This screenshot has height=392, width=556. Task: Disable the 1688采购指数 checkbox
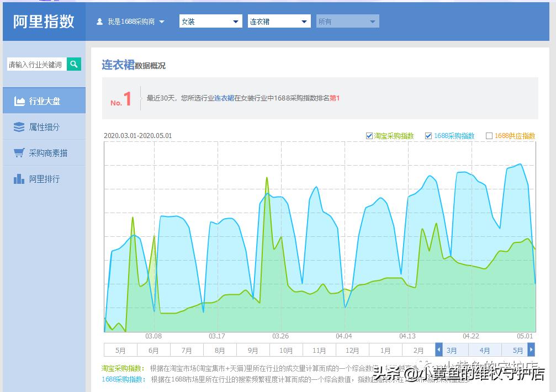click(x=428, y=135)
